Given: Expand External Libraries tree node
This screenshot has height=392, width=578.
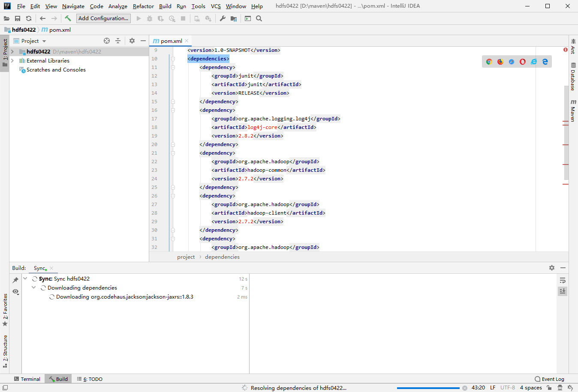Looking at the screenshot, I should click(12, 60).
